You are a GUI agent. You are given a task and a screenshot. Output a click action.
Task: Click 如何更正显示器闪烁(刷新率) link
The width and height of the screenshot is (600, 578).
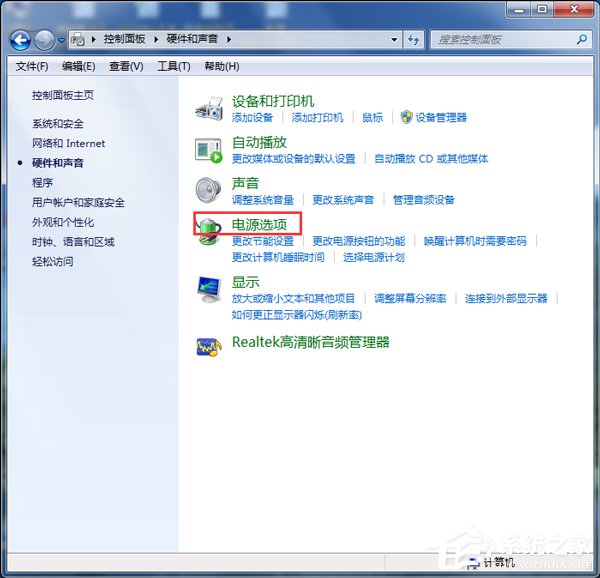coord(297,315)
